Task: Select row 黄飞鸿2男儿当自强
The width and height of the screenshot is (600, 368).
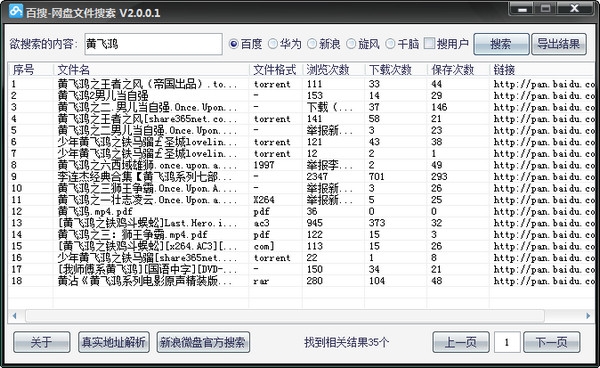Action: pos(302,96)
